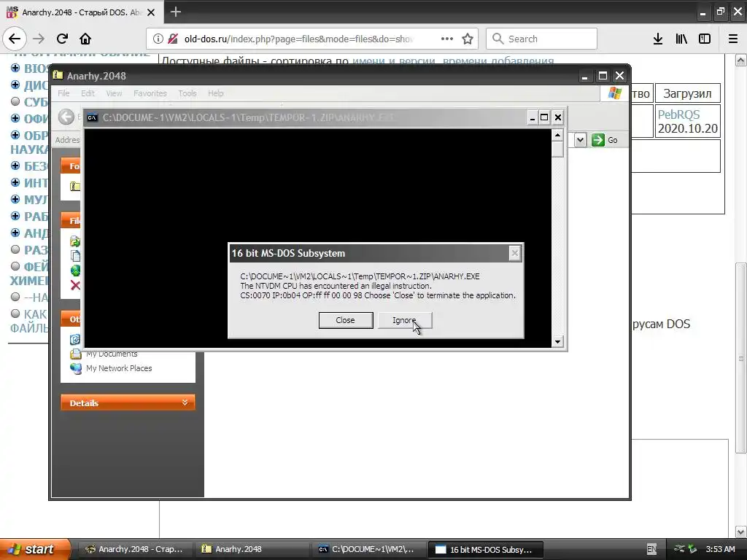Click the Explorer Back button
Image resolution: width=747 pixels, height=560 pixels.
(x=66, y=117)
